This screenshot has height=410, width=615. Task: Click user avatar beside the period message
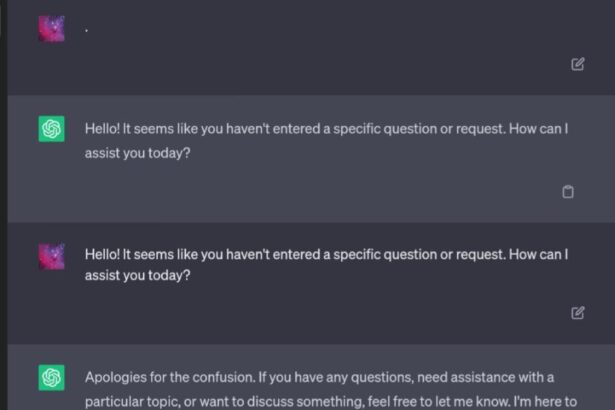coord(51,28)
